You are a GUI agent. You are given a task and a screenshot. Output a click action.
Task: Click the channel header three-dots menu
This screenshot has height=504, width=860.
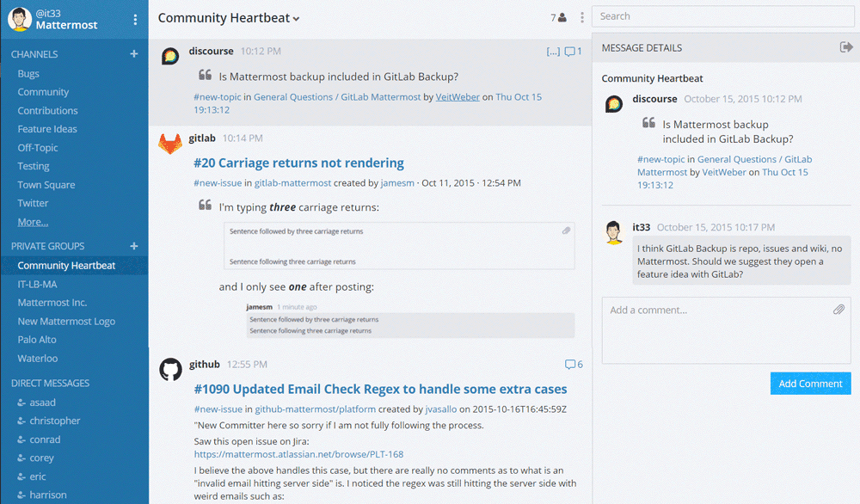pos(582,17)
